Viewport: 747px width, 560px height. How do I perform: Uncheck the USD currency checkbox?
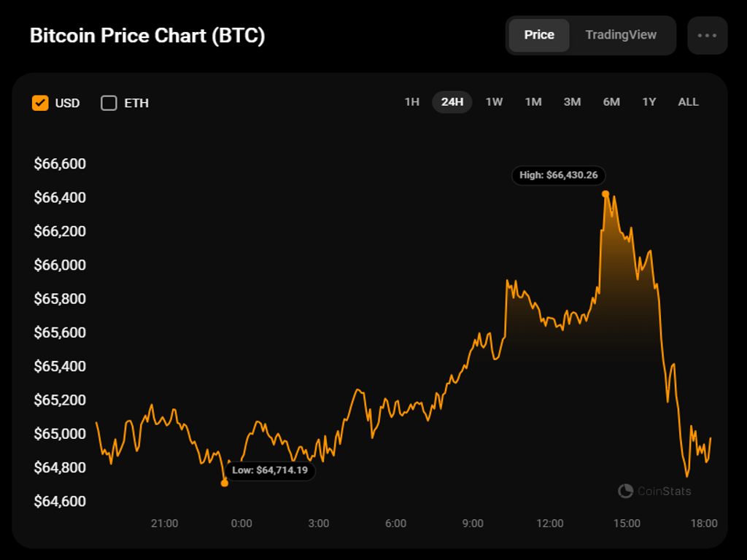click(40, 103)
